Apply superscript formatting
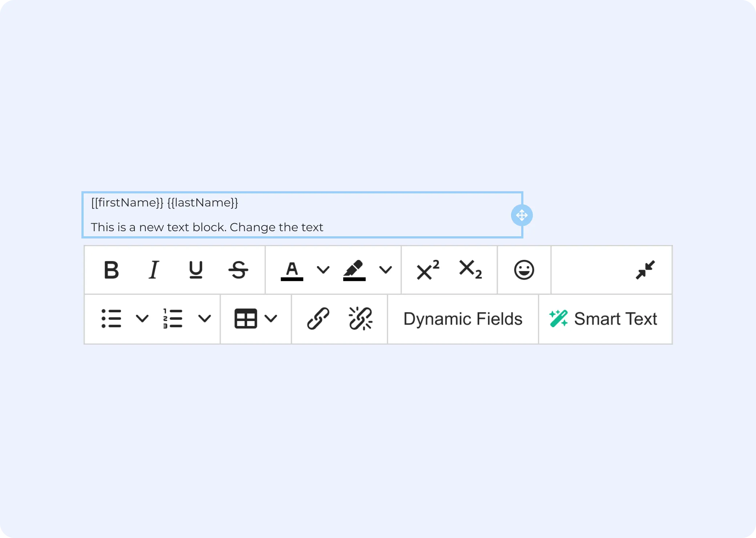Image resolution: width=756 pixels, height=538 pixels. [x=428, y=270]
